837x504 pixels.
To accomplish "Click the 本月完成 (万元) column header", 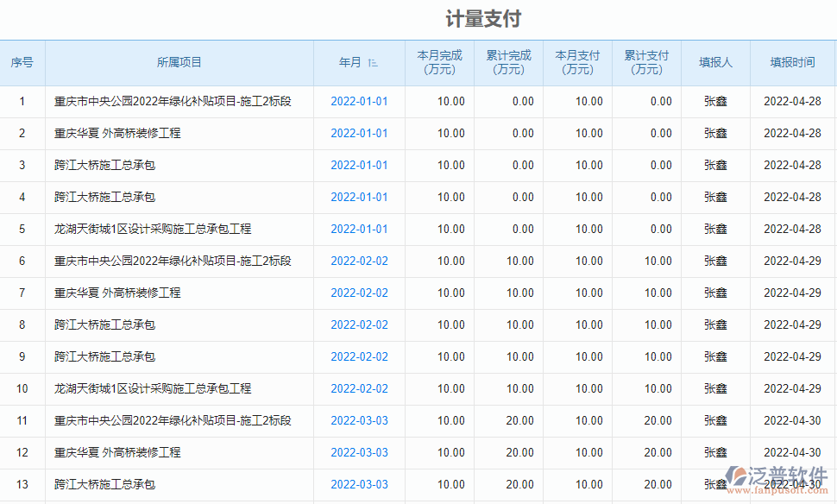I will click(x=439, y=63).
